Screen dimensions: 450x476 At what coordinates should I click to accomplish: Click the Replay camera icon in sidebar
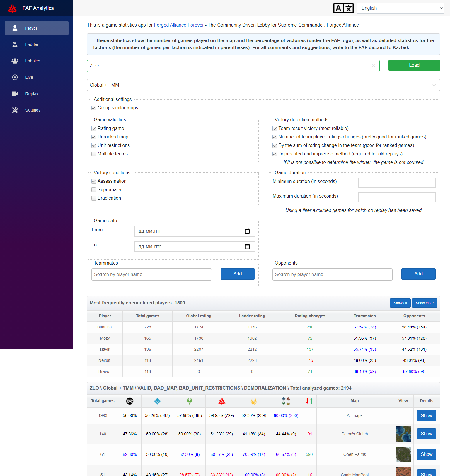(15, 94)
